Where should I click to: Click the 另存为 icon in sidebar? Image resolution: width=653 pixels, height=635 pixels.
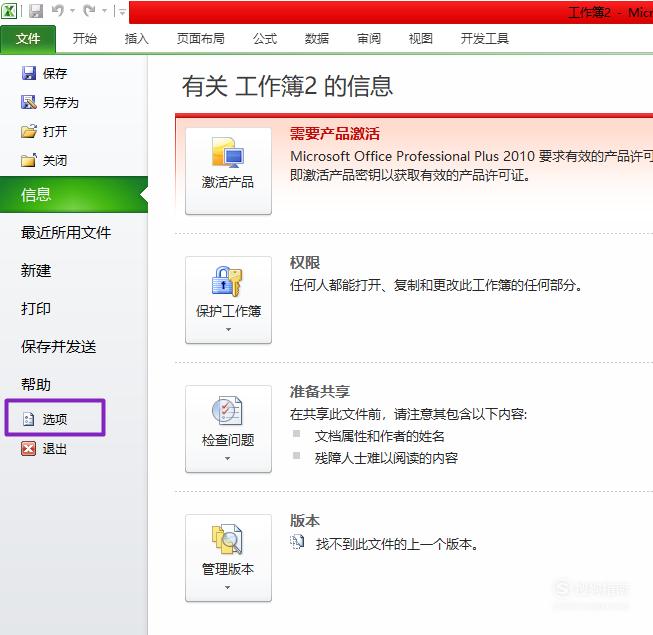click(x=29, y=102)
